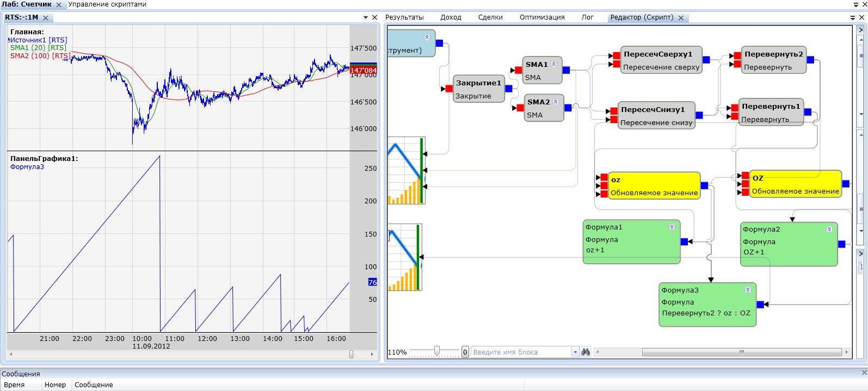Collapse the SMA2 block with its chevron
This screenshot has height=391, width=868.
[556, 102]
